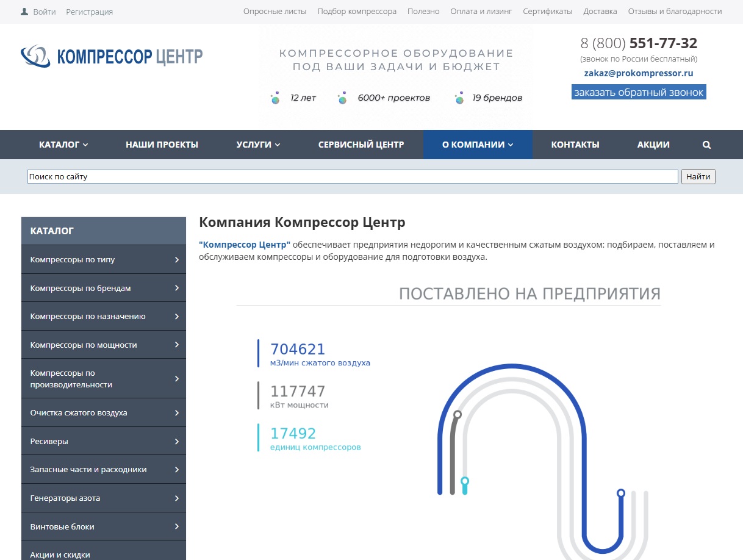The image size is (743, 560).
Task: Click the bullet icon beside 19 брендов
Action: pyautogui.click(x=459, y=98)
